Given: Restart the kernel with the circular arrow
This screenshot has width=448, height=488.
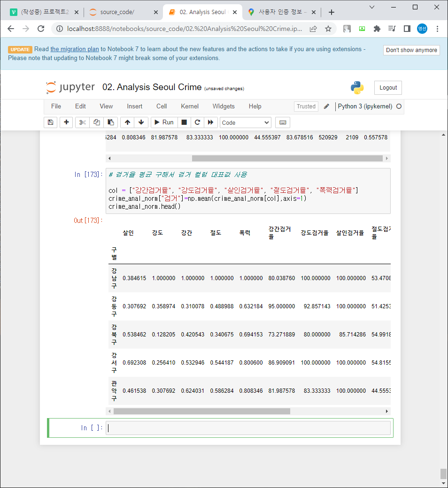Looking at the screenshot, I should pos(197,122).
